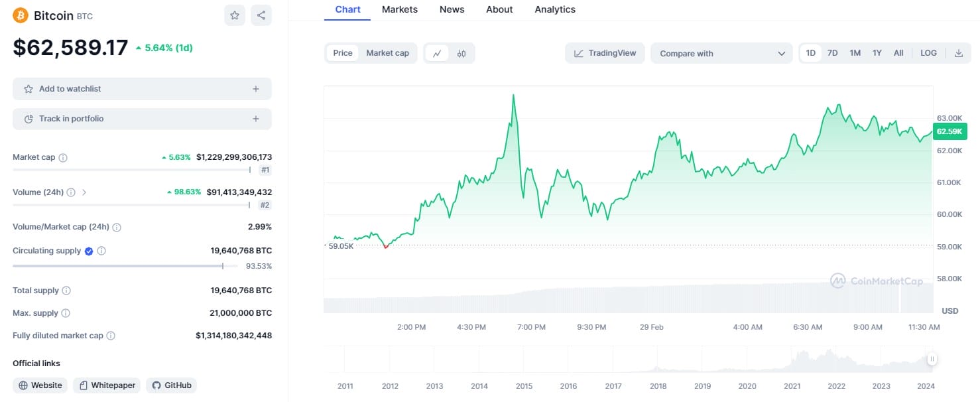Open the TradingView chart button
The width and height of the screenshot is (980, 402).
tap(605, 53)
